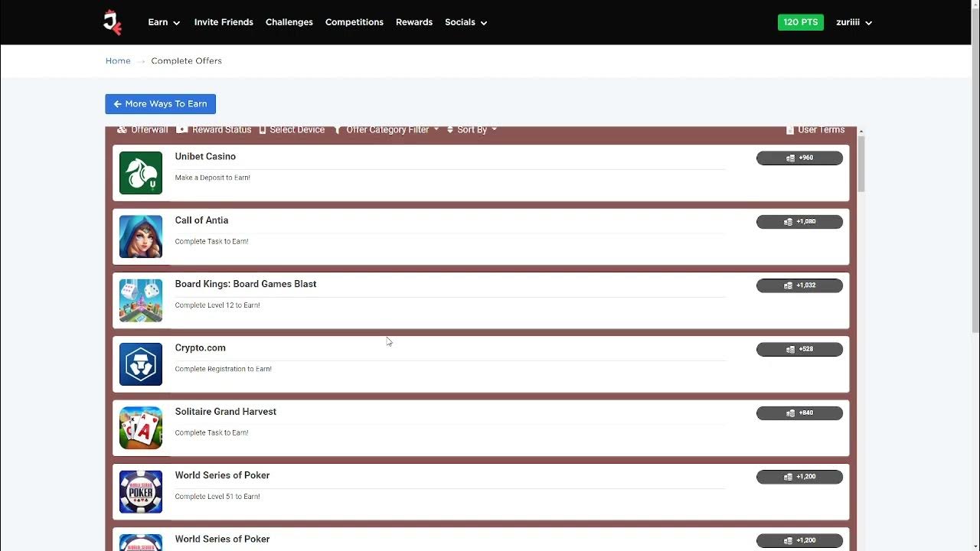Image resolution: width=980 pixels, height=551 pixels.
Task: Open the Call of Antia game icon
Action: 141,236
